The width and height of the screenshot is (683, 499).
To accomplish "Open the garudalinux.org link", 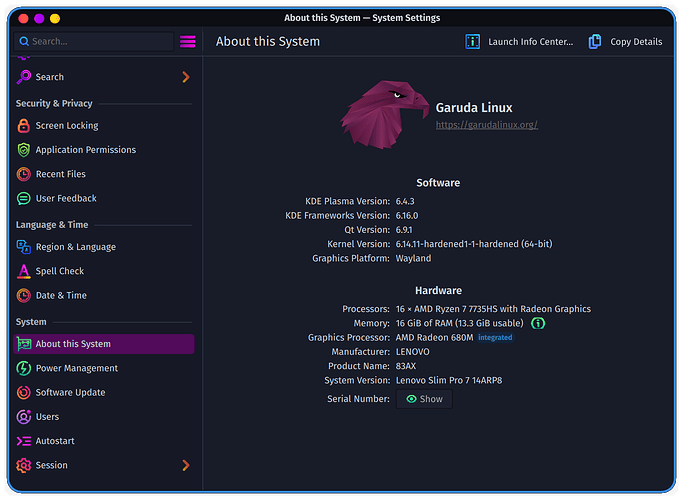I will 487,125.
